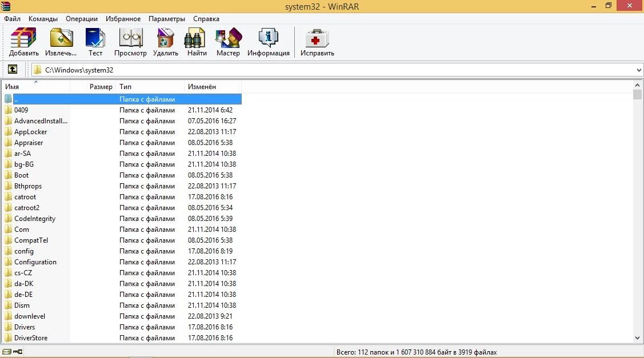Click the folder icon of 0409
This screenshot has width=644, height=358.
(8, 110)
